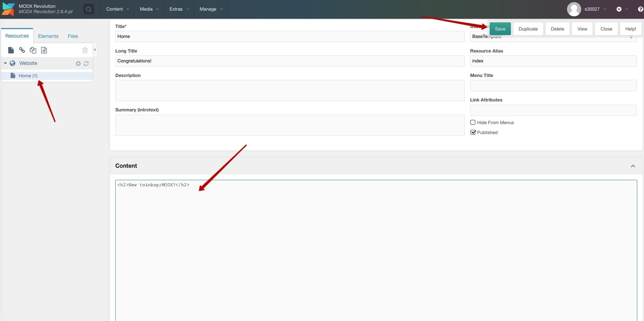Toggle the Hide From Menus checkbox
644x321 pixels.
(473, 122)
